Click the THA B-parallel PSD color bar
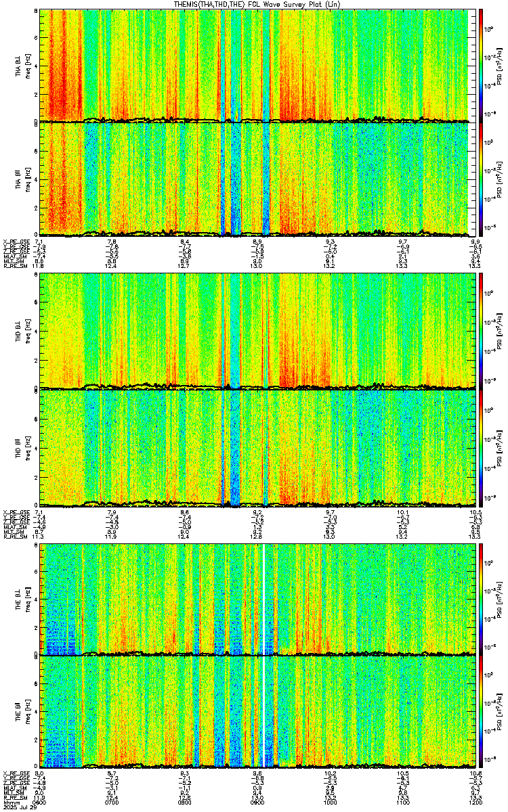Viewport: 508px width, 812px height. pyautogui.click(x=482, y=179)
